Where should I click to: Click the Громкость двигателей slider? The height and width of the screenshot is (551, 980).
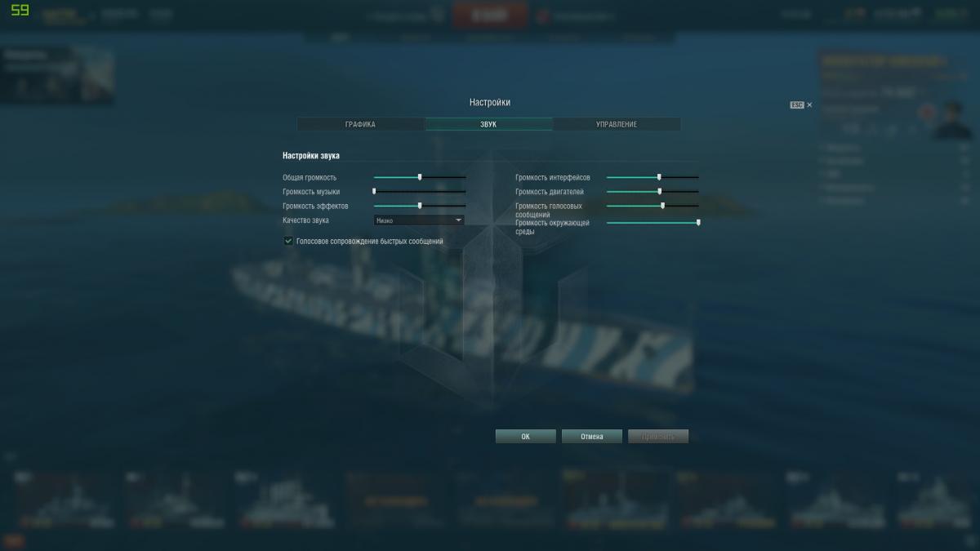click(653, 191)
